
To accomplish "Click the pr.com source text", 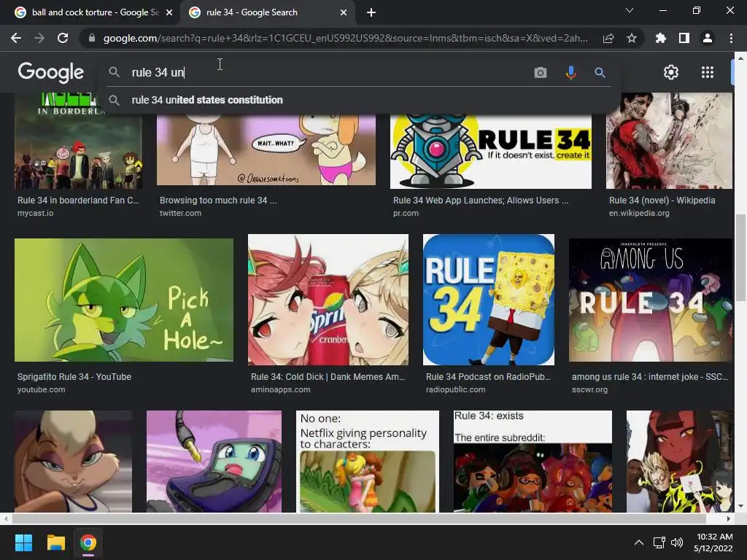I will pyautogui.click(x=406, y=214).
